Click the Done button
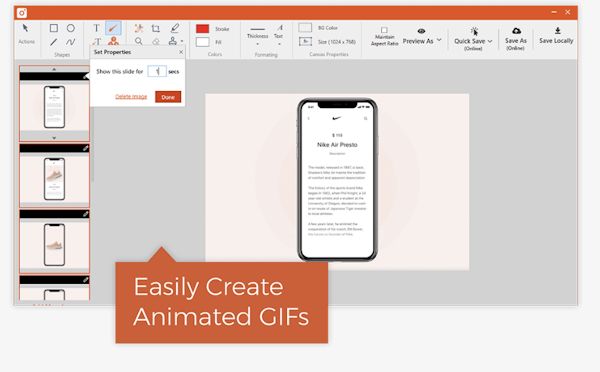 tap(168, 97)
